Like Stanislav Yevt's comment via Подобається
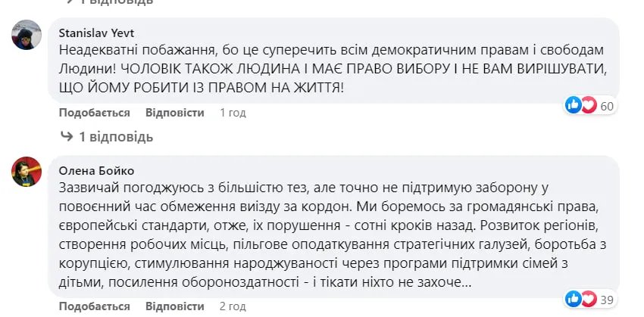 coord(94,113)
